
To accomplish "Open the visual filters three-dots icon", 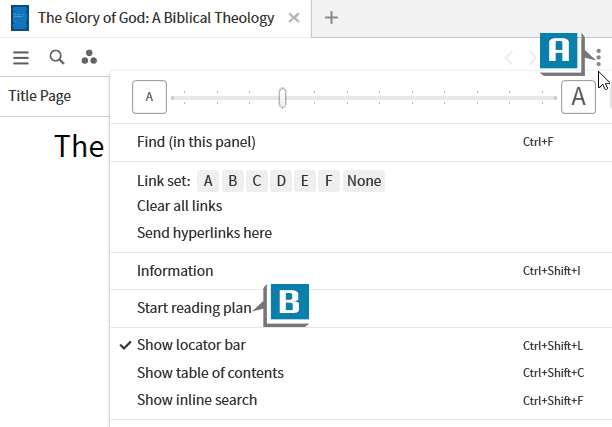I will tap(89, 58).
